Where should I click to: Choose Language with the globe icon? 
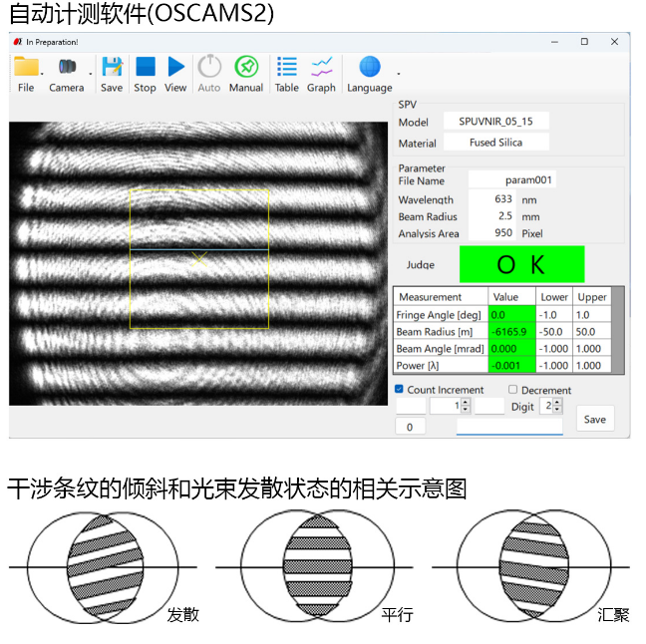point(370,67)
